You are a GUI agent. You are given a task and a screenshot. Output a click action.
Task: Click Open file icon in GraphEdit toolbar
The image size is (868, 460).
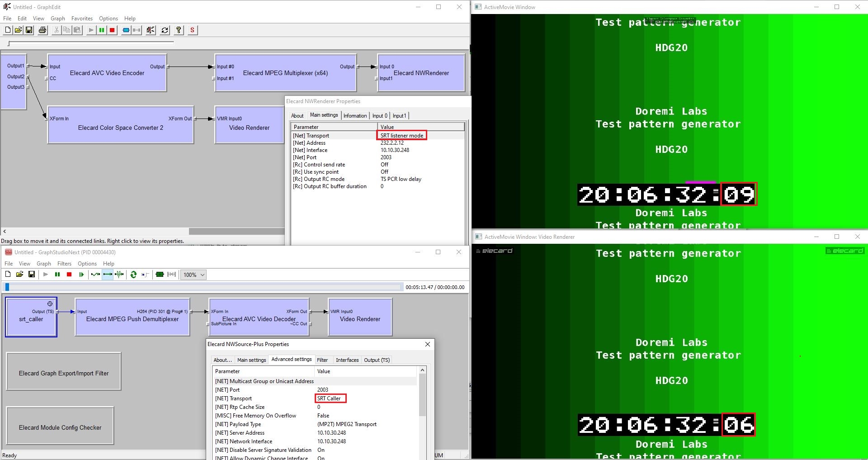point(18,30)
